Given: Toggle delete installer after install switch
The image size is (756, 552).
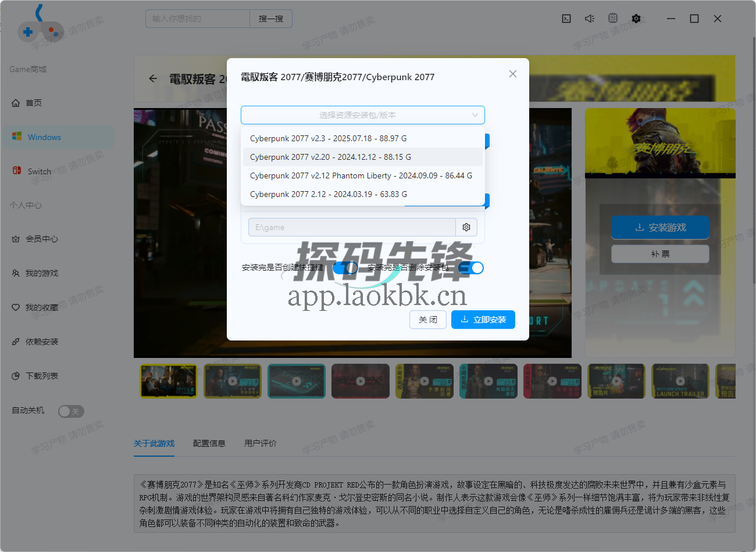Looking at the screenshot, I should 471,268.
